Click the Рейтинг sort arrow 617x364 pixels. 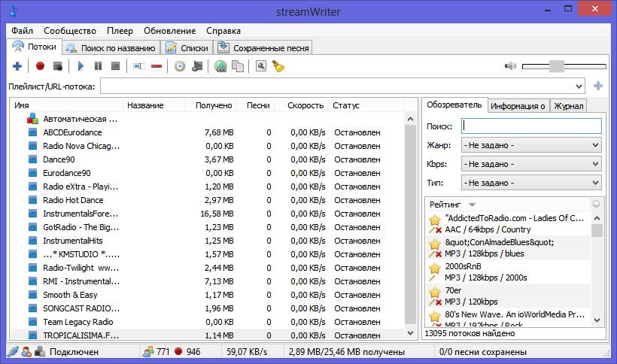point(473,205)
